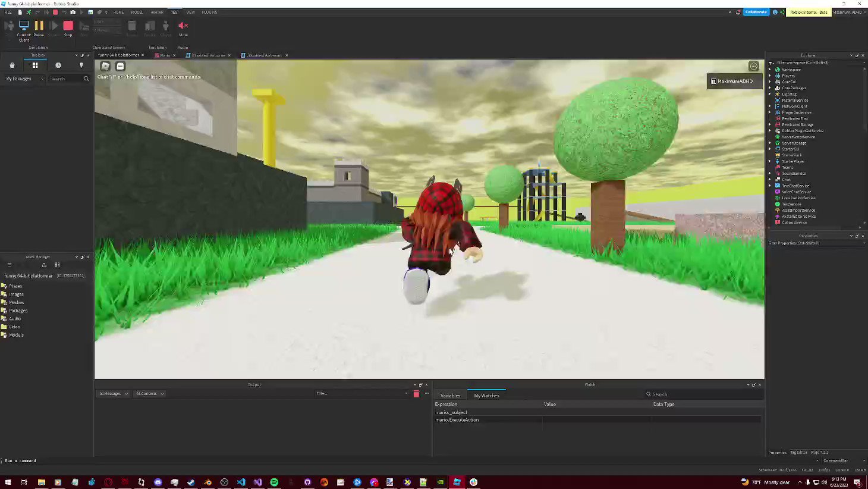Select the Toolbox Inventory grid tab icon
Image resolution: width=868 pixels, height=489 pixels.
(35, 65)
